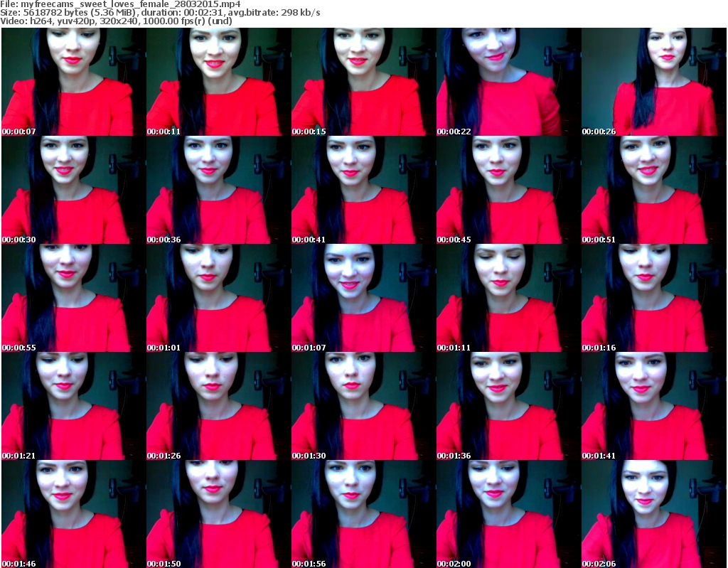The width and height of the screenshot is (728, 568).
Task: Click the thumbnail frame stamped 00:00:07
Action: pyautogui.click(x=73, y=82)
